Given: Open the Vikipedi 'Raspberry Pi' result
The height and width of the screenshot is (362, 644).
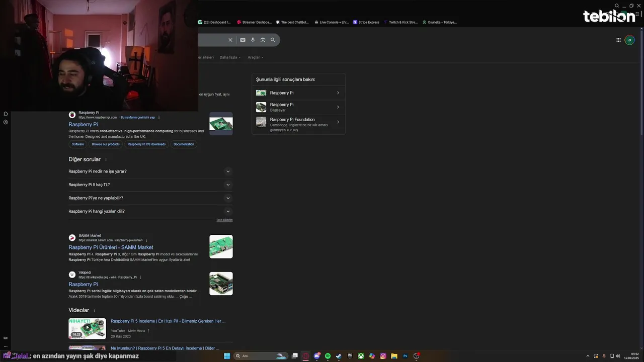Looking at the screenshot, I should click(83, 285).
